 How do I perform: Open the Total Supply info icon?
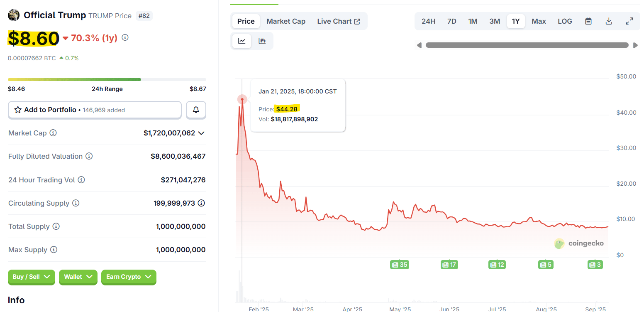pyautogui.click(x=56, y=226)
